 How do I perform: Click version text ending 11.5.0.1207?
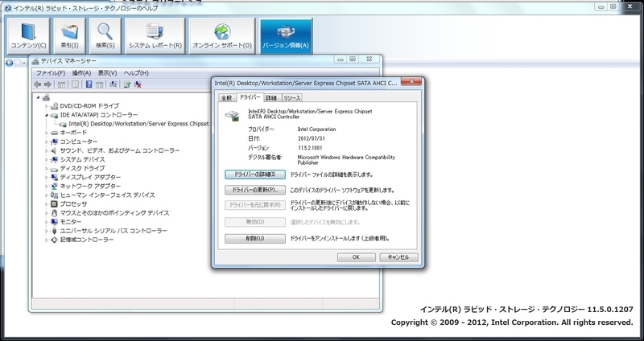click(526, 310)
